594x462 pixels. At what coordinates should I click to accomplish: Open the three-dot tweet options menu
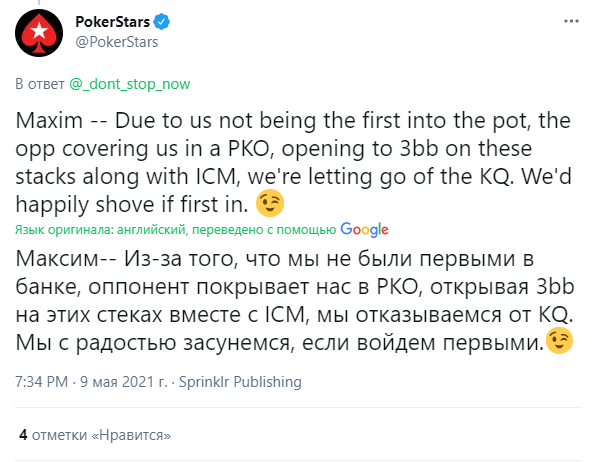click(x=571, y=21)
